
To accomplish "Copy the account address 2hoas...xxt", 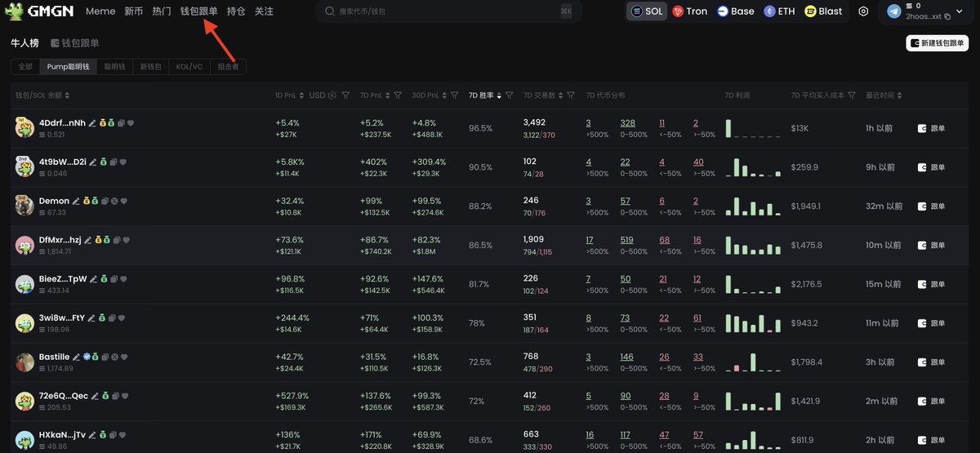I will click(947, 17).
